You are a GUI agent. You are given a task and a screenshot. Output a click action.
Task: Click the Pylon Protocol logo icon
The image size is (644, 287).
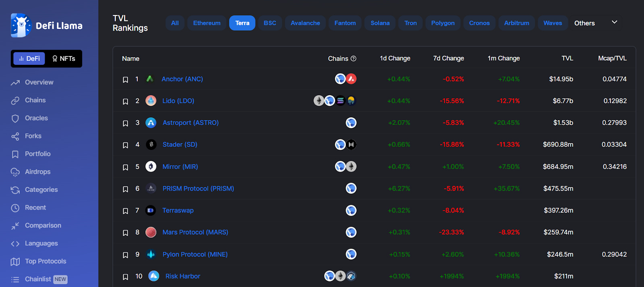[151, 254]
